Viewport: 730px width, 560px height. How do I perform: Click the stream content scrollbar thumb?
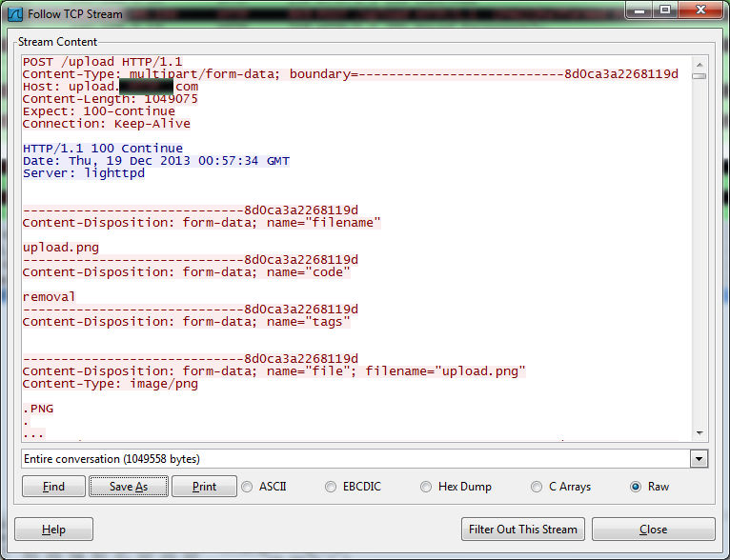pos(700,75)
